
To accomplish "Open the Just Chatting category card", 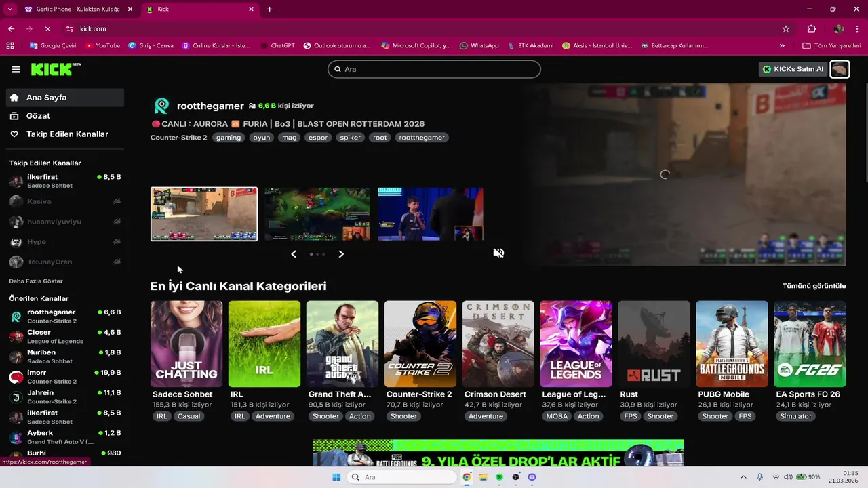I will pyautogui.click(x=186, y=344).
